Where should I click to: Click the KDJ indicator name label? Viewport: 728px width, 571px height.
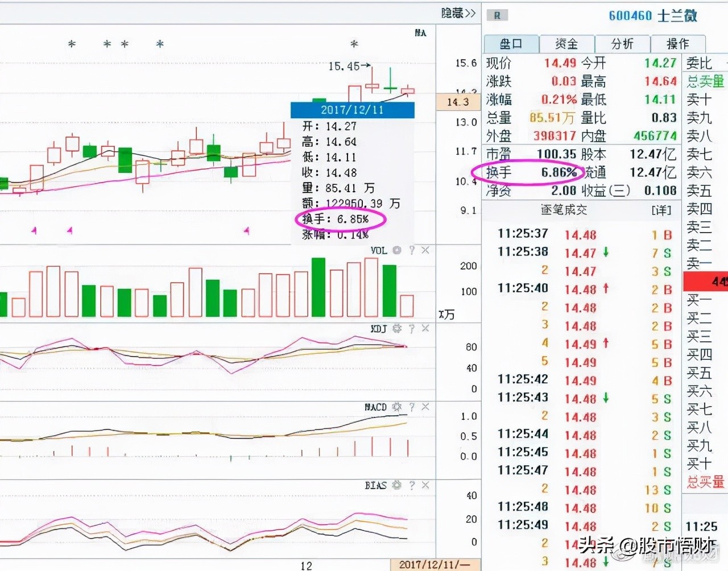click(x=379, y=329)
